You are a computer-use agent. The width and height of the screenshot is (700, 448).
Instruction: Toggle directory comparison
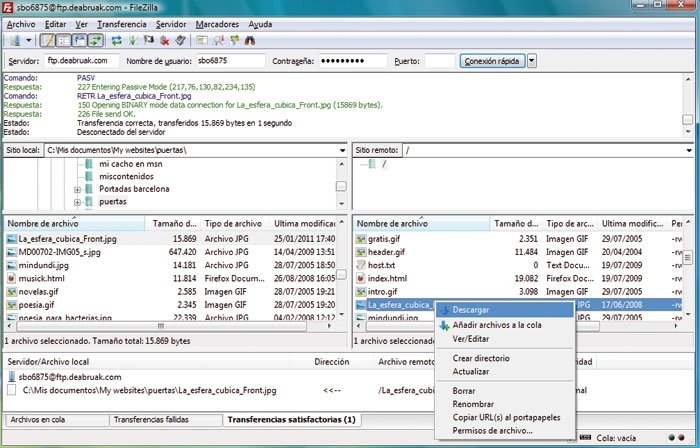coord(218,41)
